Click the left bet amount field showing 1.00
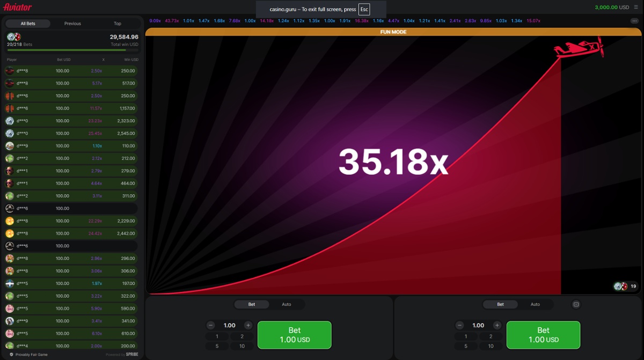The height and width of the screenshot is (360, 644). coord(229,325)
